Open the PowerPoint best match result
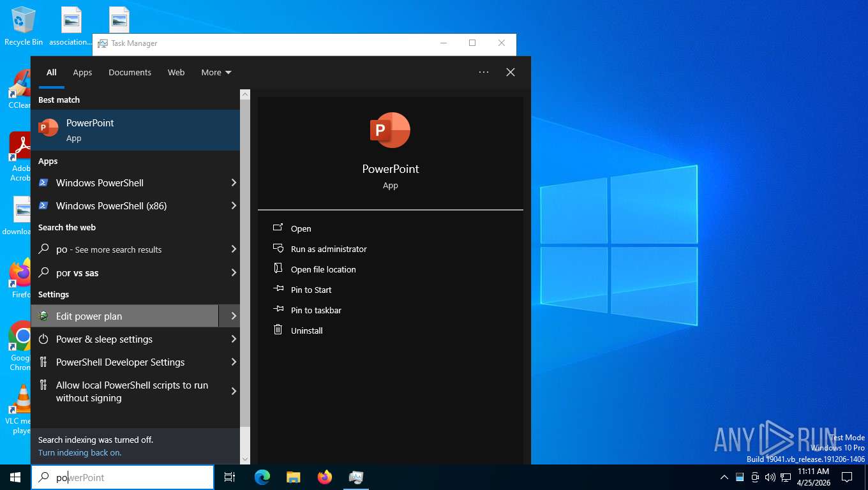The image size is (868, 490). [x=135, y=130]
